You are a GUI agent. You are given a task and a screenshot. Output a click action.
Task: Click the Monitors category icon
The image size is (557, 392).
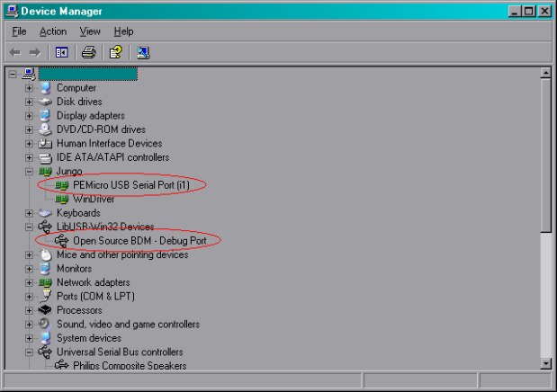point(45,269)
